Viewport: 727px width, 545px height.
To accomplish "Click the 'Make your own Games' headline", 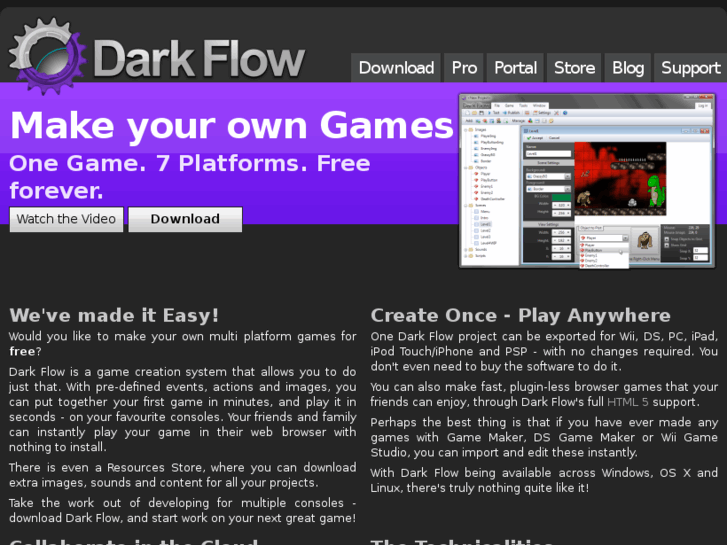I will 231,125.
